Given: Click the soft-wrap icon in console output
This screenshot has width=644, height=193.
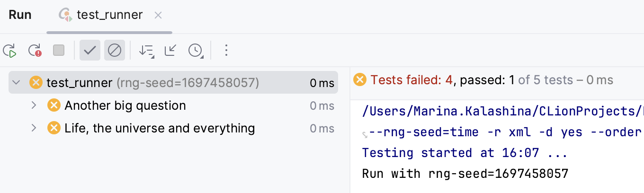Looking at the screenshot, I should [365, 134].
